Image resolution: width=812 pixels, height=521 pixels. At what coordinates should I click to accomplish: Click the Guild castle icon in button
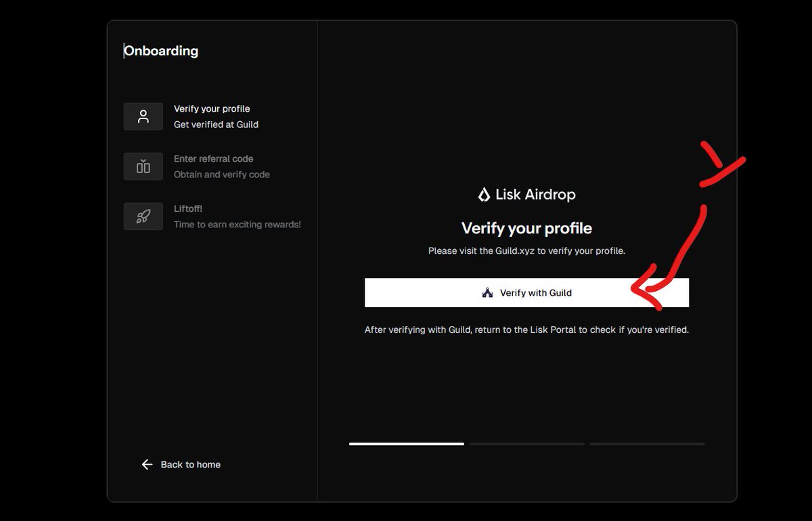pyautogui.click(x=487, y=293)
